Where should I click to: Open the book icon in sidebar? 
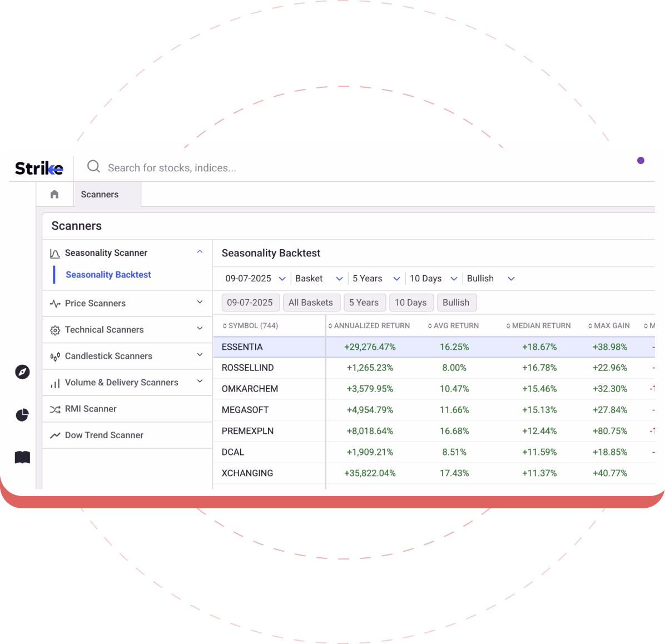[22, 458]
